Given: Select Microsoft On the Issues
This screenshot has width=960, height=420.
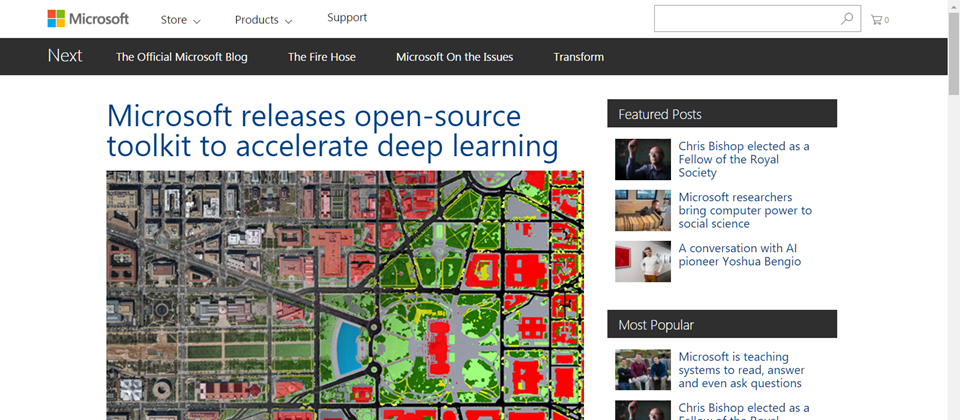Looking at the screenshot, I should [454, 57].
